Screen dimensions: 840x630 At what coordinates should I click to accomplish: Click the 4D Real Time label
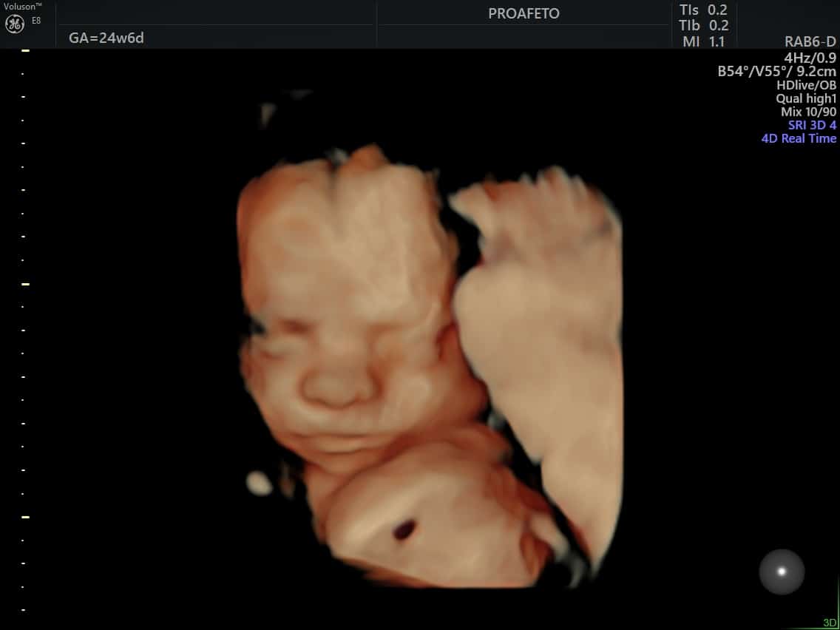[799, 139]
